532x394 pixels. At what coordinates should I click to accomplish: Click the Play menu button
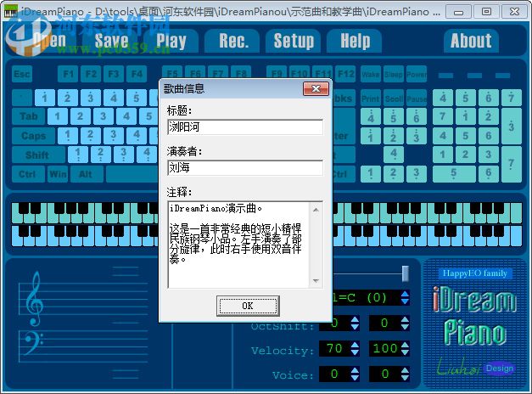click(171, 41)
